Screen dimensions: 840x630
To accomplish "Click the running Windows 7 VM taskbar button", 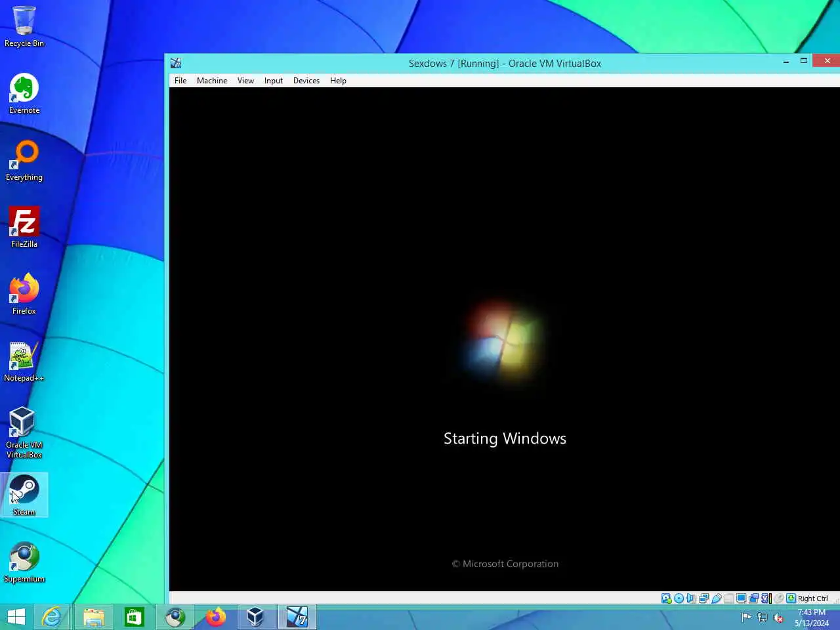I will tap(297, 617).
